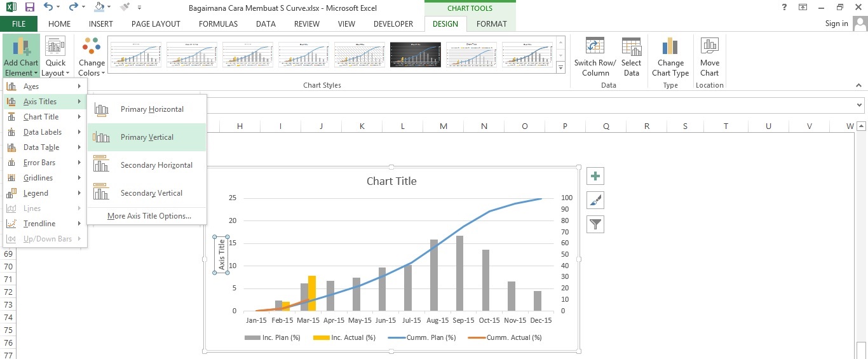This screenshot has width=868, height=359.
Task: Expand the Gridlines submenu
Action: tap(44, 178)
